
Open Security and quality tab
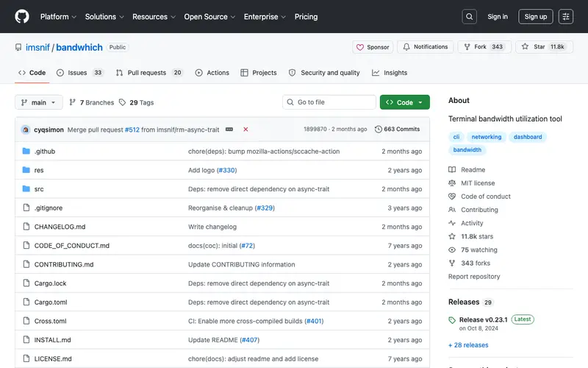click(x=324, y=72)
